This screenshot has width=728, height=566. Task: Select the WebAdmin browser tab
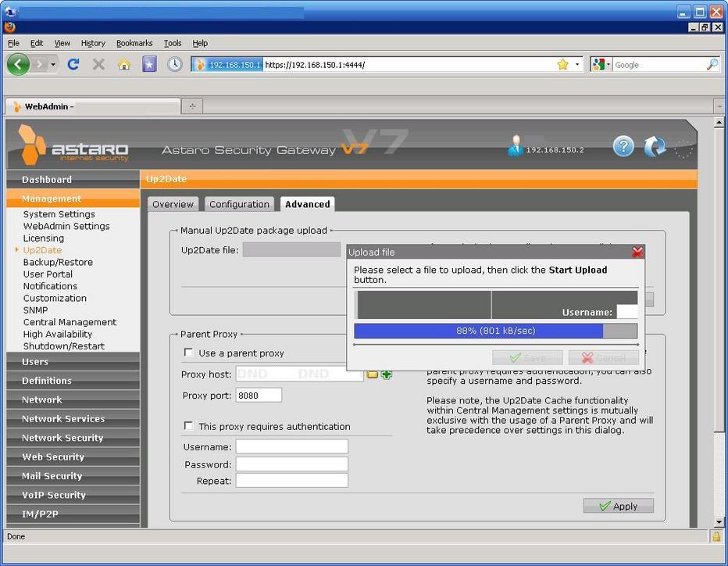(x=92, y=106)
